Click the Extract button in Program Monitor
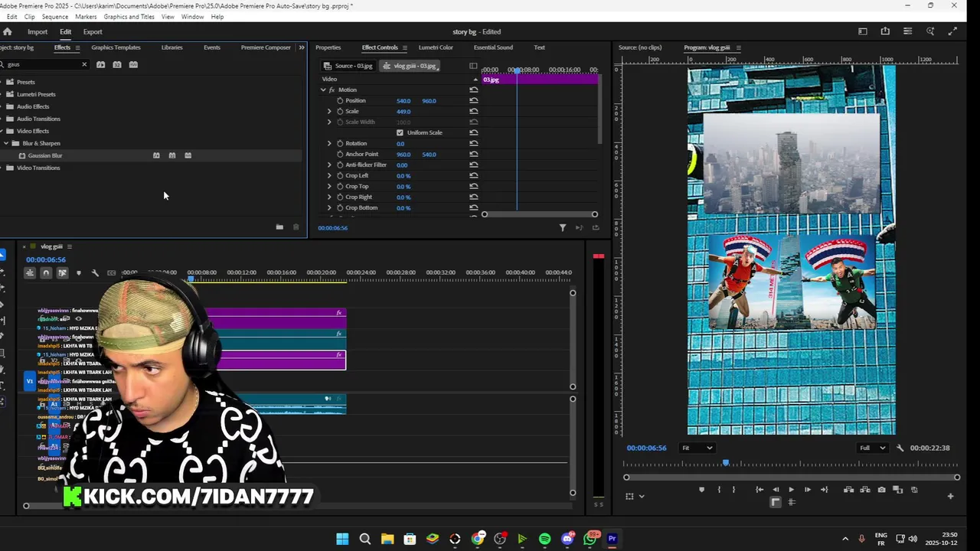980x551 pixels. tap(865, 490)
